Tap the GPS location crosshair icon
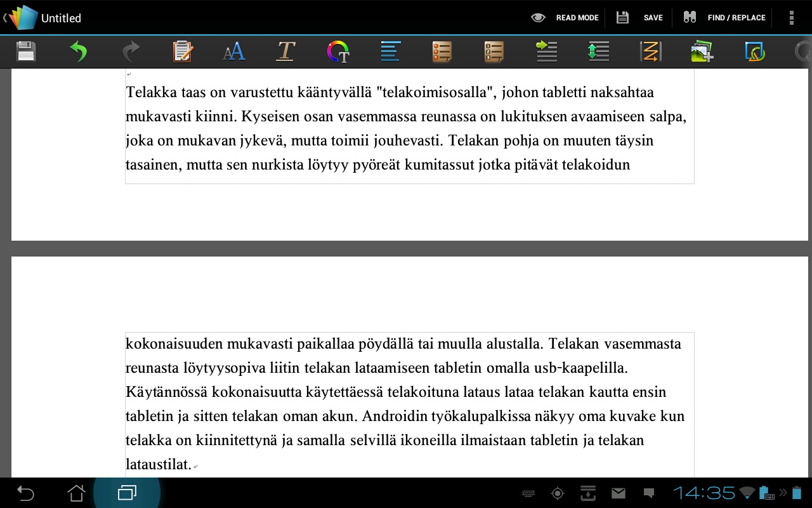This screenshot has height=508, width=812. [558, 493]
